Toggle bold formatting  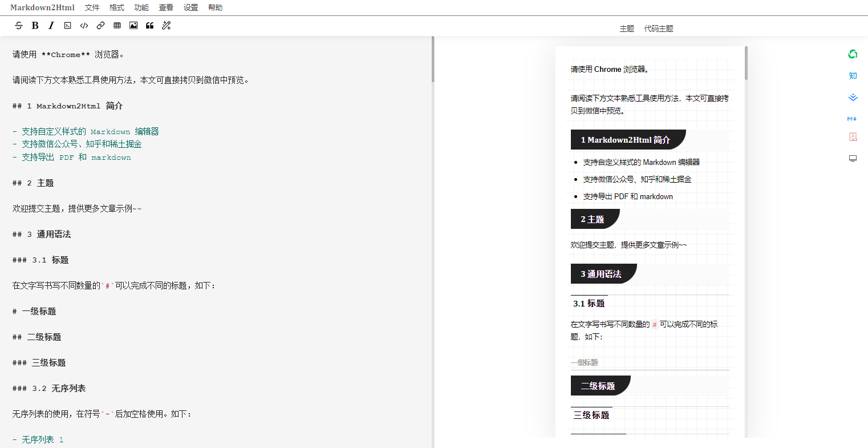tap(35, 25)
